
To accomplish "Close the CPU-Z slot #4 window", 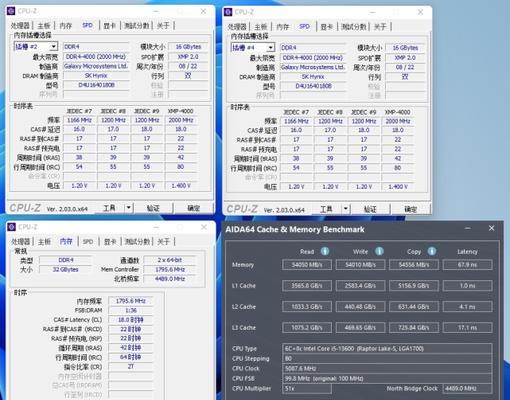I will click(420, 12).
